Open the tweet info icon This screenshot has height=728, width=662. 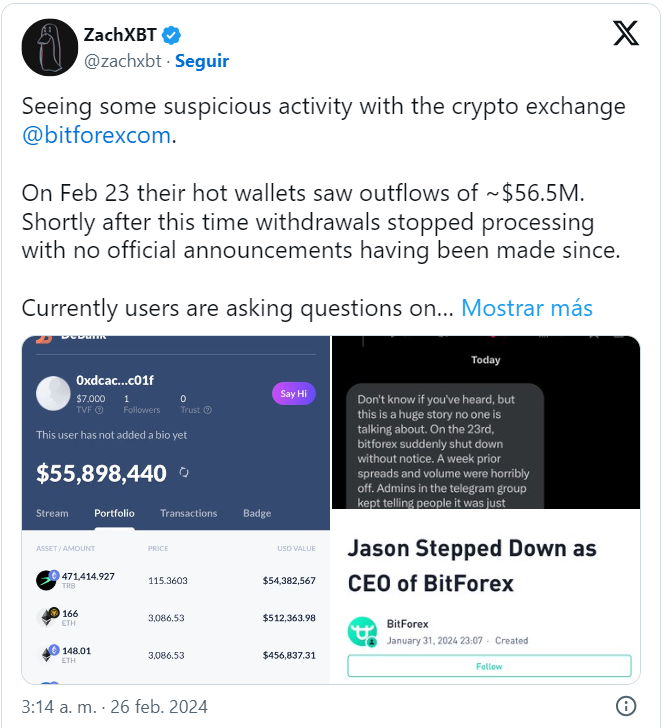625,706
